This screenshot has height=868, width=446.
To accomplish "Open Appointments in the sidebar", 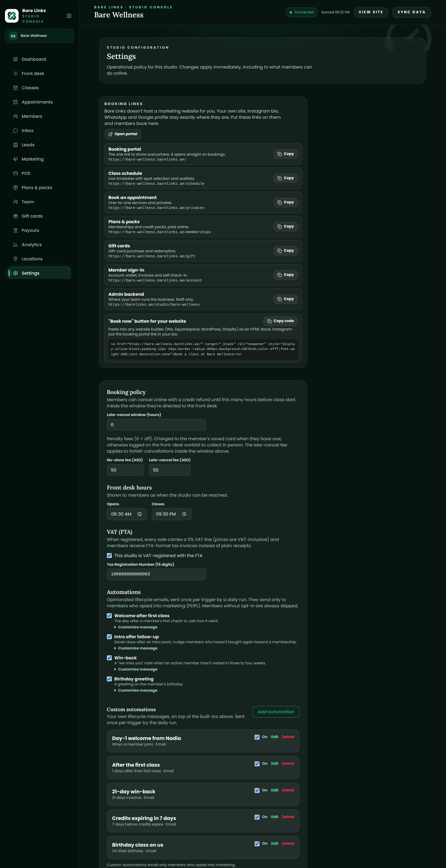I will [x=39, y=102].
